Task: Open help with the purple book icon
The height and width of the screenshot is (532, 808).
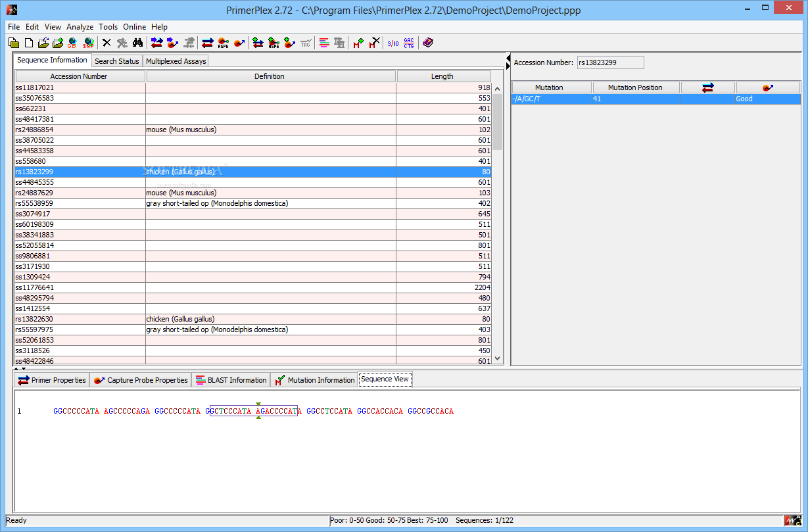Action: 428,43
